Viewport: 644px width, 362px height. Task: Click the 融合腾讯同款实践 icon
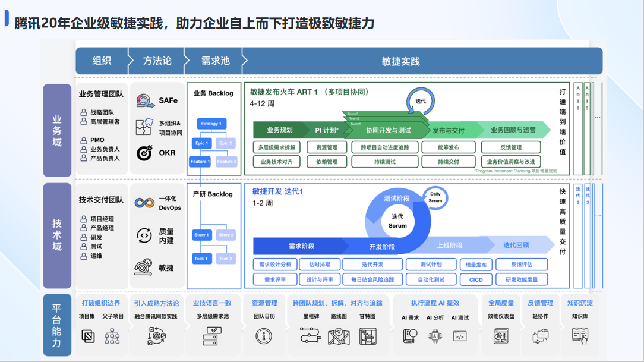coord(156,336)
